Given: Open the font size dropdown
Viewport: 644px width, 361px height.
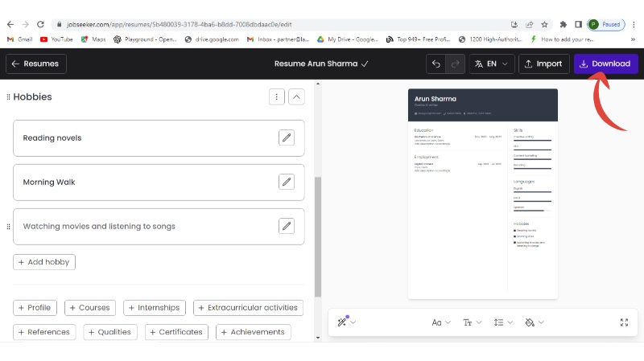Looking at the screenshot, I should pos(472,322).
